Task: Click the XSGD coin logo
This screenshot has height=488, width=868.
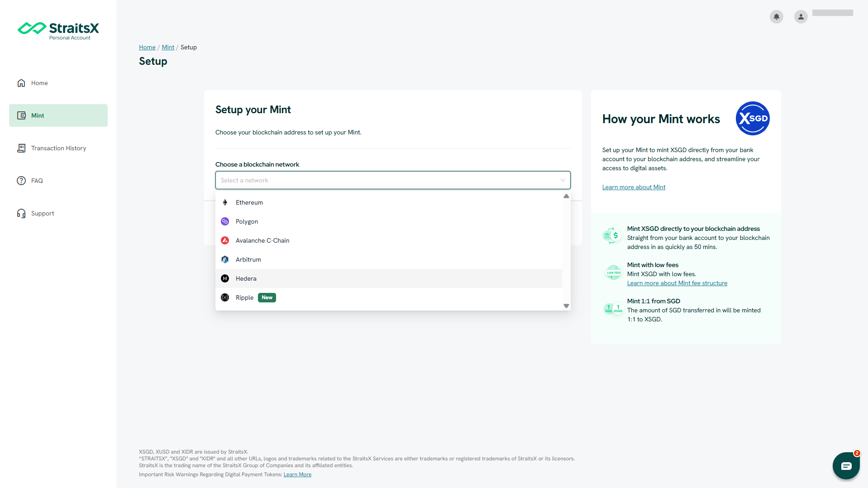Action: [753, 118]
